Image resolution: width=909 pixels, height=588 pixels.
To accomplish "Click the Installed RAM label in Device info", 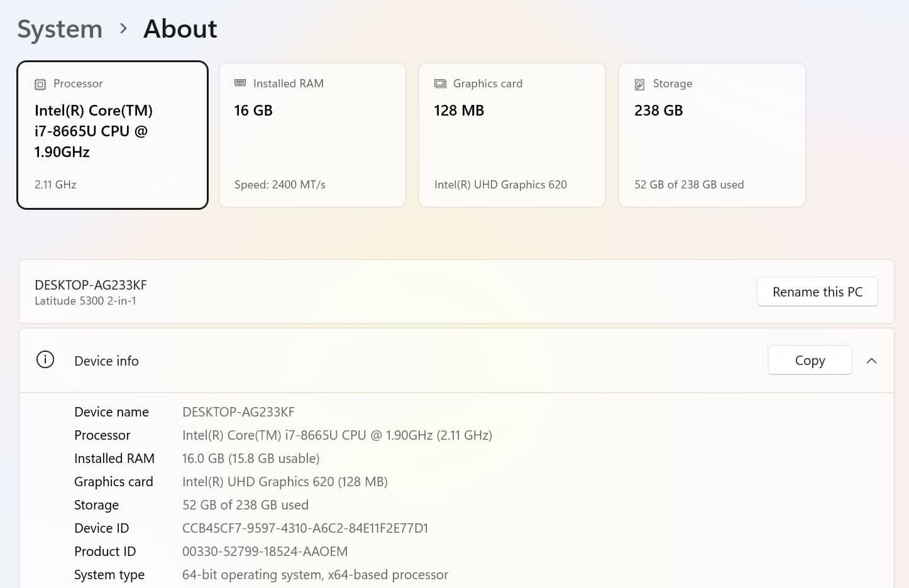I will tap(114, 459).
